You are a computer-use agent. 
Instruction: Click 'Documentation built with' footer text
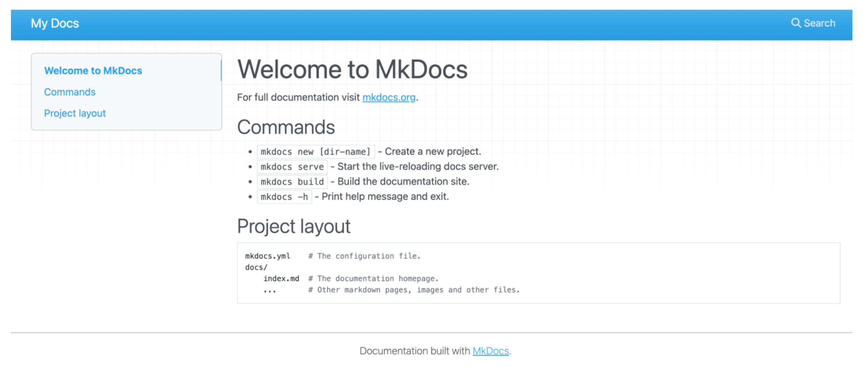coord(415,351)
